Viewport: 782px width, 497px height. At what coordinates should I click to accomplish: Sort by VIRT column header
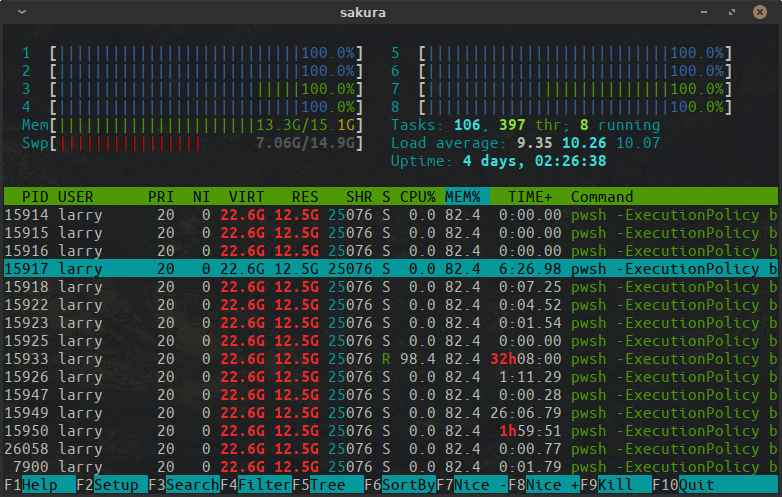[x=246, y=196]
